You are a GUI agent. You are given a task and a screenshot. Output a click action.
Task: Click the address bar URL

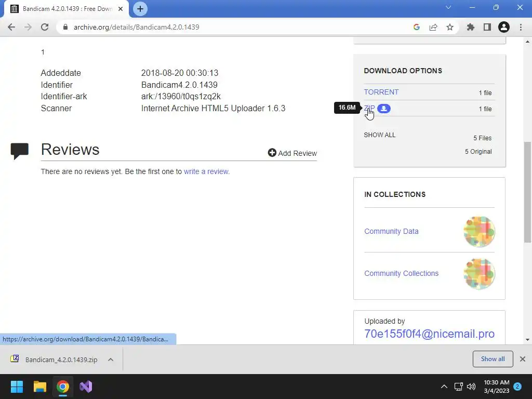click(137, 27)
